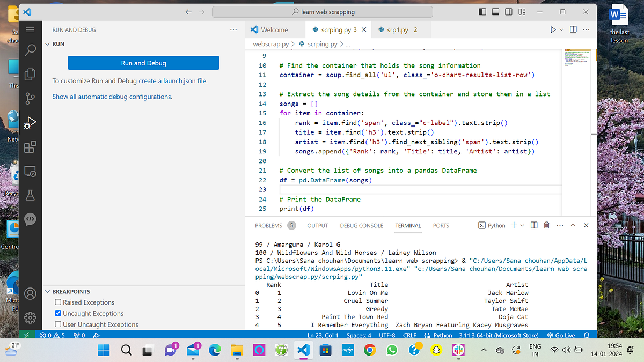Open the Accounts icon in activity bar
Image resolution: width=644 pixels, height=362 pixels.
(30, 293)
